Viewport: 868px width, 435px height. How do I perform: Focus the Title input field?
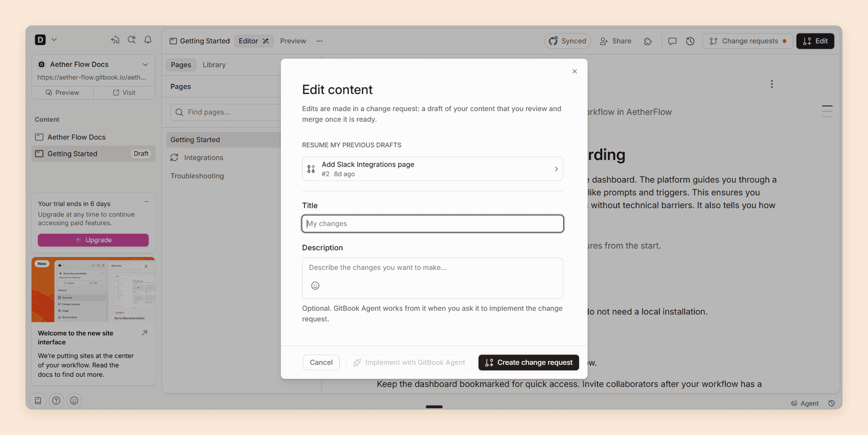(432, 224)
